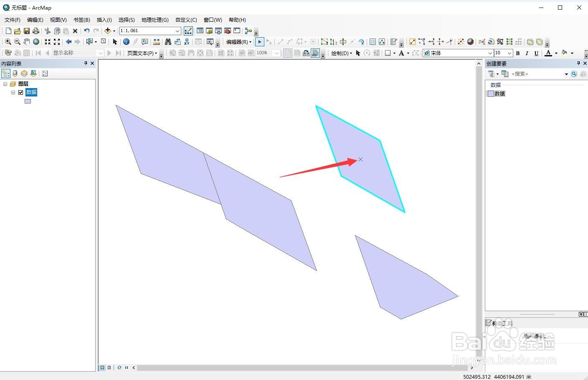Toggle italic text formatting
Image resolution: width=588 pixels, height=380 pixels.
pos(527,53)
